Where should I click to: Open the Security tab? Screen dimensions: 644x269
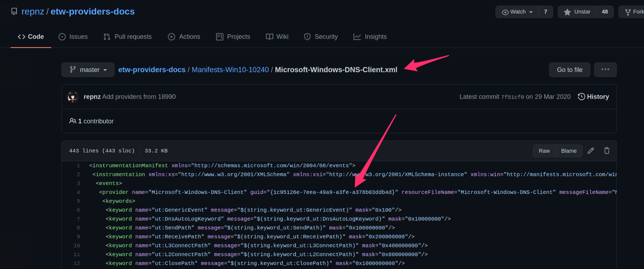tap(321, 37)
